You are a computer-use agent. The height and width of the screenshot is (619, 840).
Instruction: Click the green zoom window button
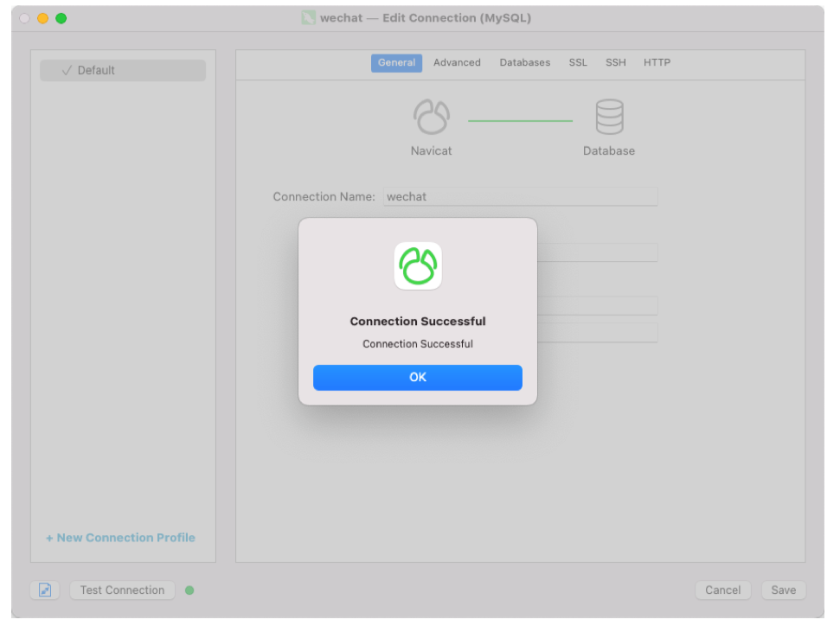click(x=61, y=18)
